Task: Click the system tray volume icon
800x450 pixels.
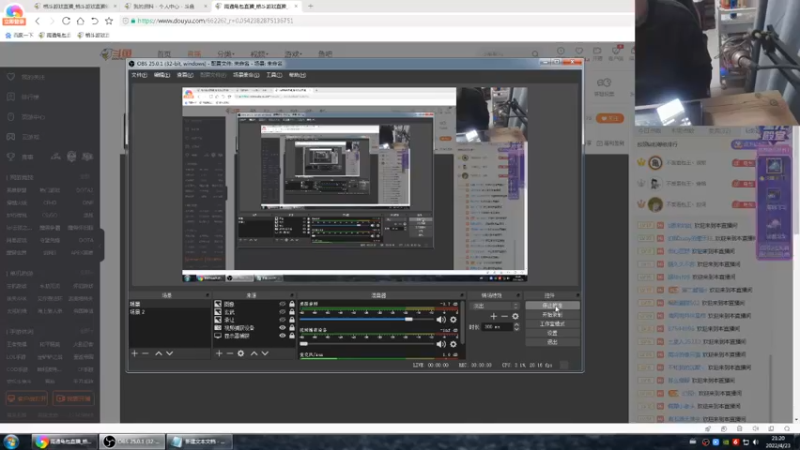Action: coord(756,442)
